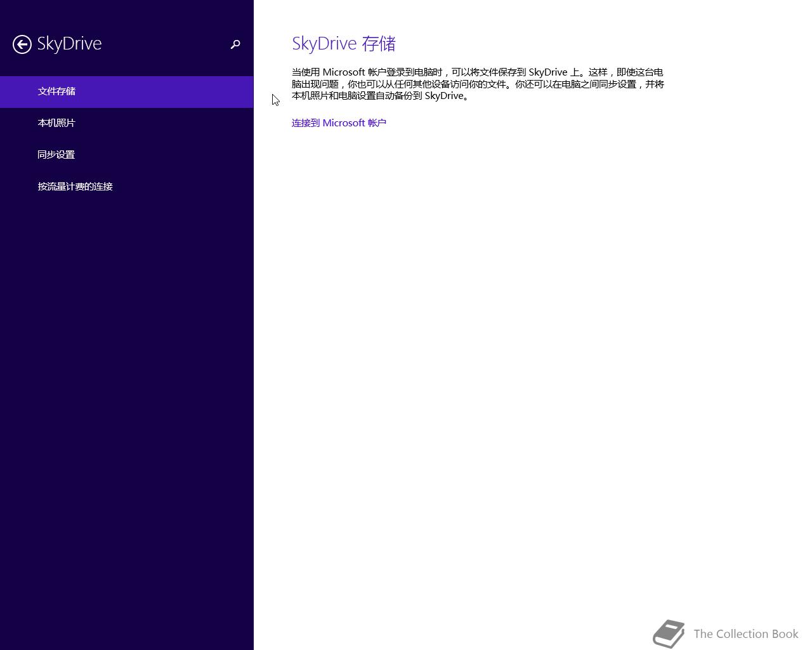Click the description paragraph starting 当使用 Microsoft

coord(478,84)
